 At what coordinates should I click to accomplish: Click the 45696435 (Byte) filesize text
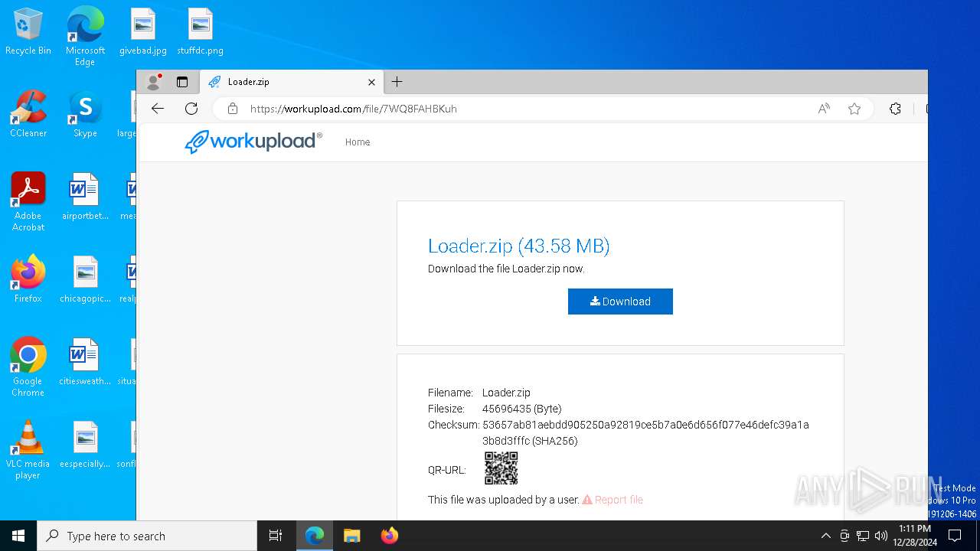(x=521, y=409)
